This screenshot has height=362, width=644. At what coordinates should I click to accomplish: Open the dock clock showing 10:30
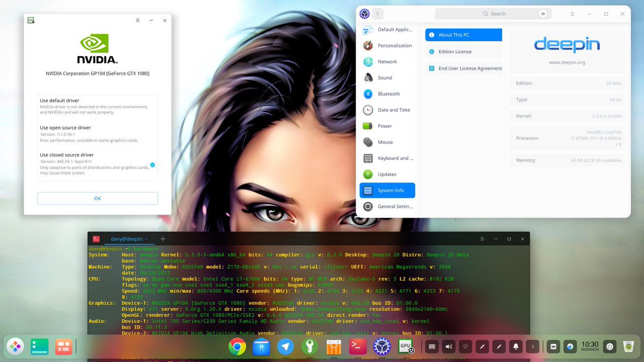tap(590, 347)
